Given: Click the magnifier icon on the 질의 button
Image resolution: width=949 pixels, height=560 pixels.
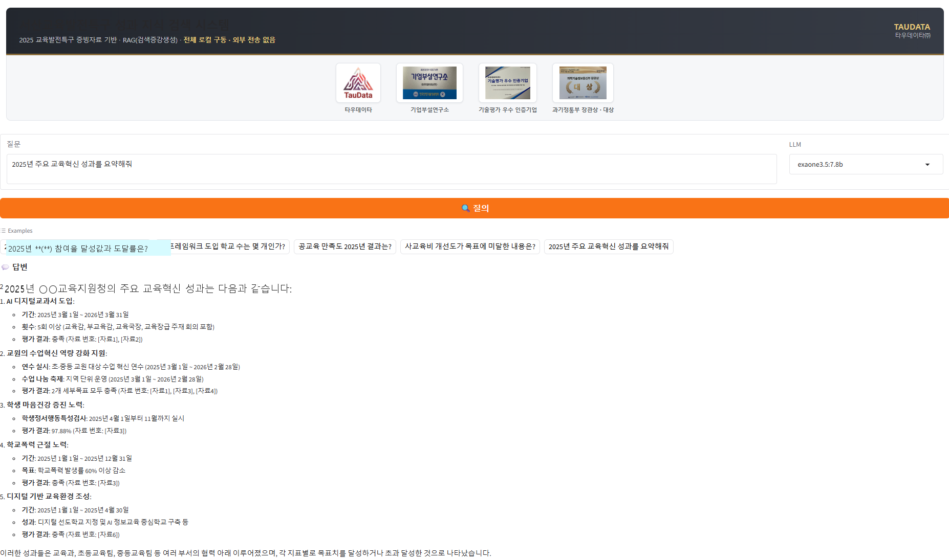Looking at the screenshot, I should (x=465, y=208).
